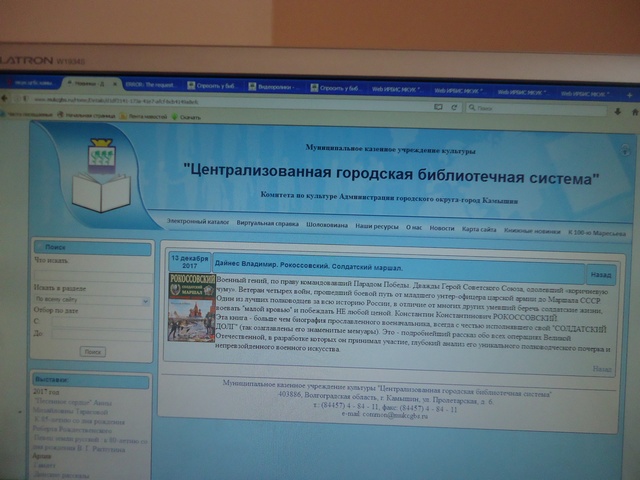Image resolution: width=640 pixels, height=480 pixels.
Task: Click the downloads arrow icon
Action: (x=618, y=111)
